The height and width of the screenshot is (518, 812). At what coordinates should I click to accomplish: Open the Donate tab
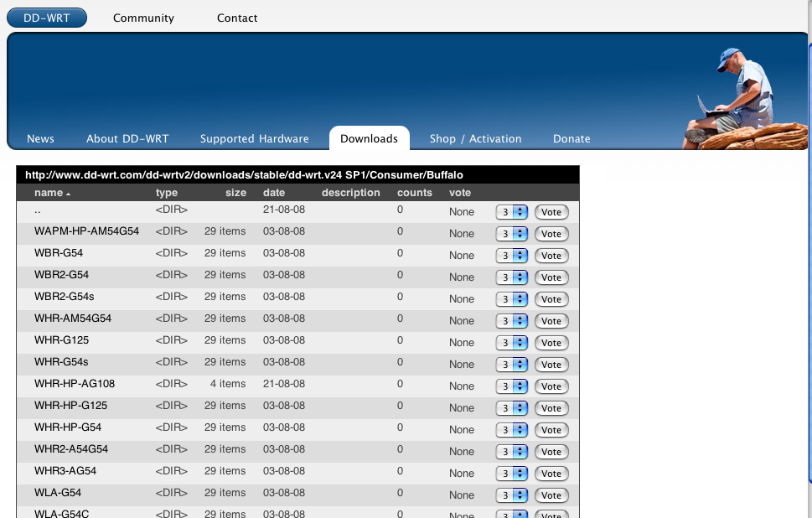pyautogui.click(x=572, y=139)
